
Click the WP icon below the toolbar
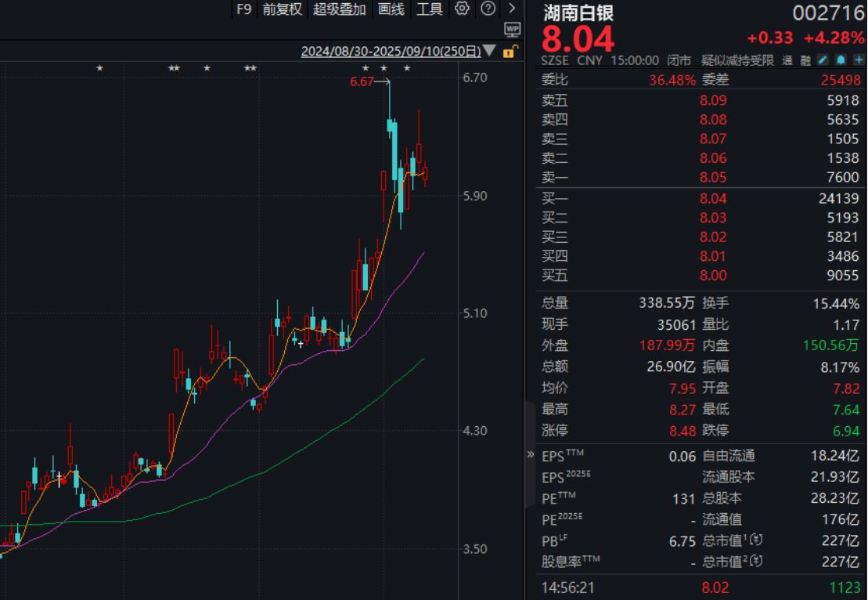pos(513,29)
